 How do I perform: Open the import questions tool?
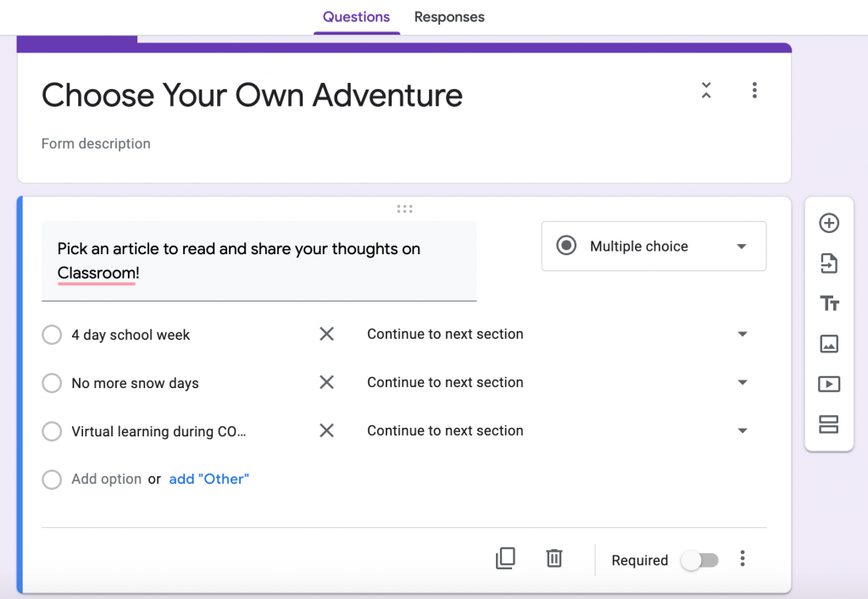tap(829, 263)
